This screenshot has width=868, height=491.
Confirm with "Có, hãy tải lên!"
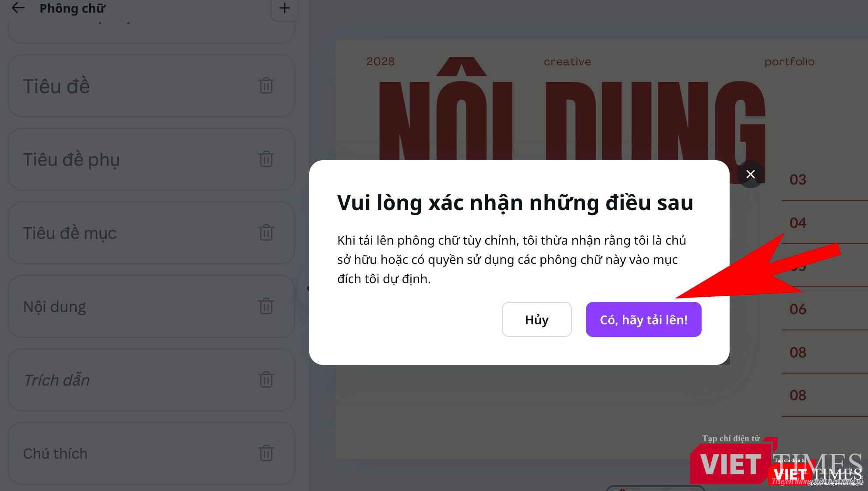pyautogui.click(x=643, y=319)
